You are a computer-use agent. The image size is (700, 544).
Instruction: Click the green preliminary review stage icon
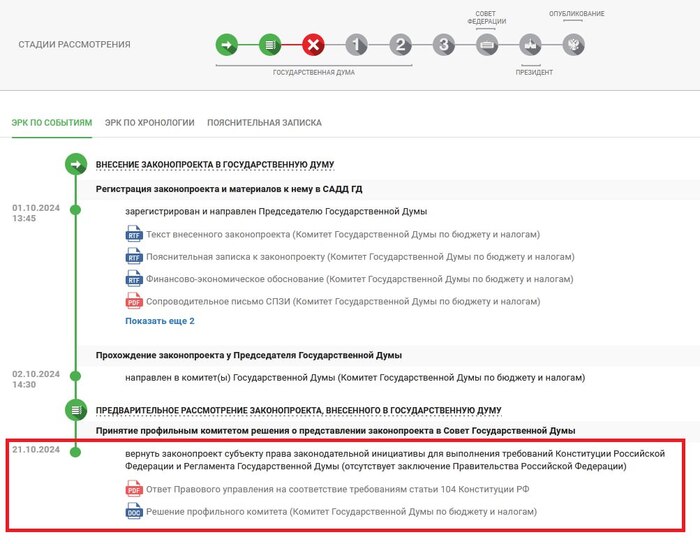point(270,45)
